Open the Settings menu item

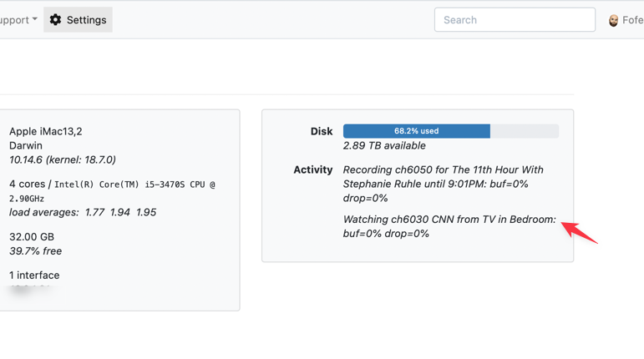point(78,20)
